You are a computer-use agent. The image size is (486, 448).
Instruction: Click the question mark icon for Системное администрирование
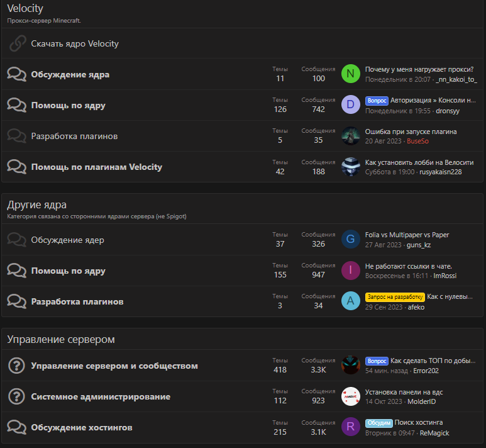tap(17, 396)
